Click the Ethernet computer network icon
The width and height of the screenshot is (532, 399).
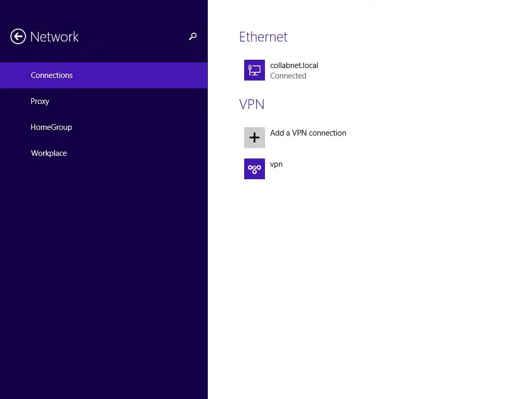[x=255, y=70]
